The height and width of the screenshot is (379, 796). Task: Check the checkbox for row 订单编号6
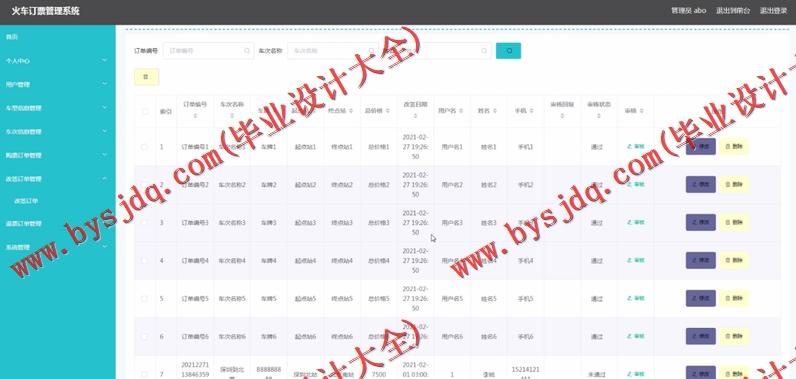coord(145,337)
